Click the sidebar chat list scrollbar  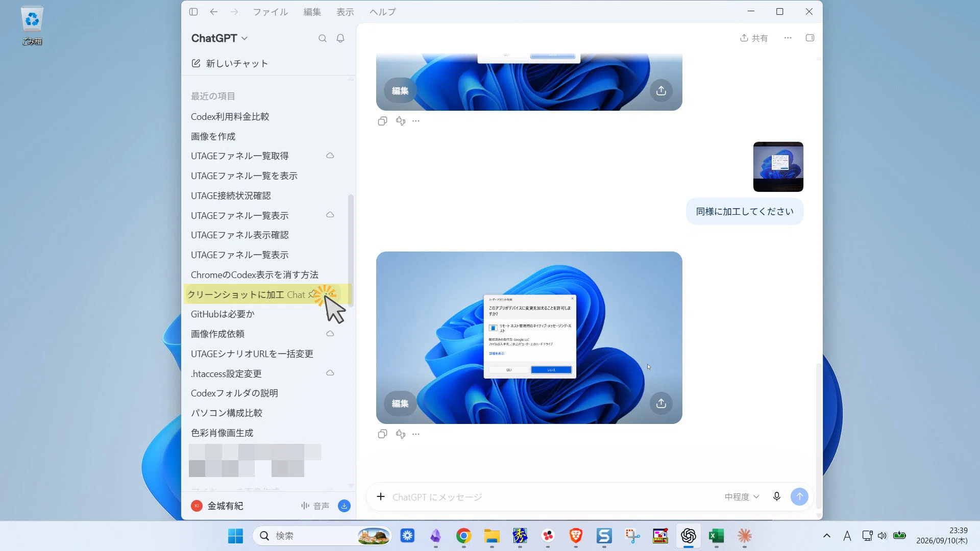point(351,249)
